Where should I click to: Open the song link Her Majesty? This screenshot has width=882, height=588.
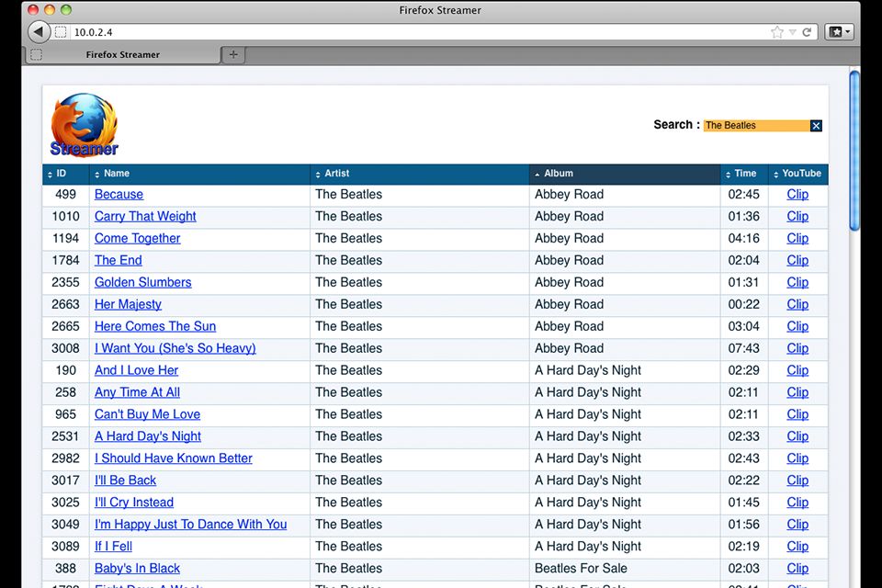pos(128,304)
